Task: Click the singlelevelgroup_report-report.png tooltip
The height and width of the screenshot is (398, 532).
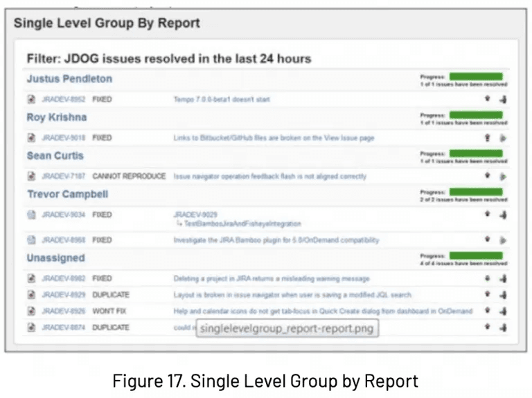Action: tap(287, 328)
